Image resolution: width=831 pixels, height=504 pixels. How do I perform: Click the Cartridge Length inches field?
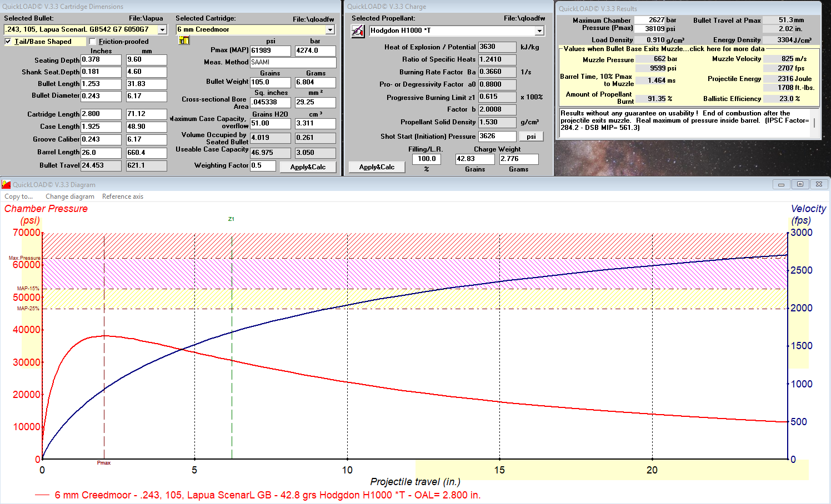pos(101,114)
